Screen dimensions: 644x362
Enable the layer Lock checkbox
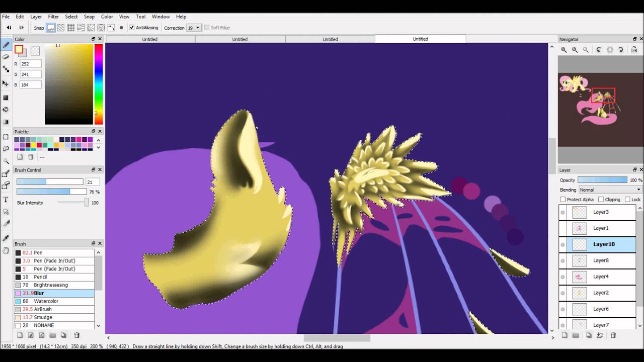point(627,200)
